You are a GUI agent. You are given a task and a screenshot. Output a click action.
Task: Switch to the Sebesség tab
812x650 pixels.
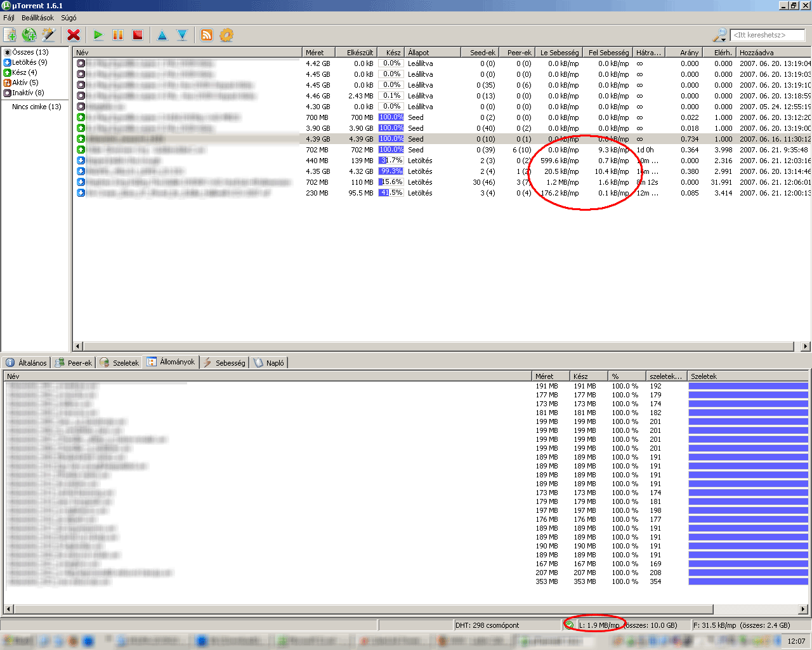click(225, 362)
